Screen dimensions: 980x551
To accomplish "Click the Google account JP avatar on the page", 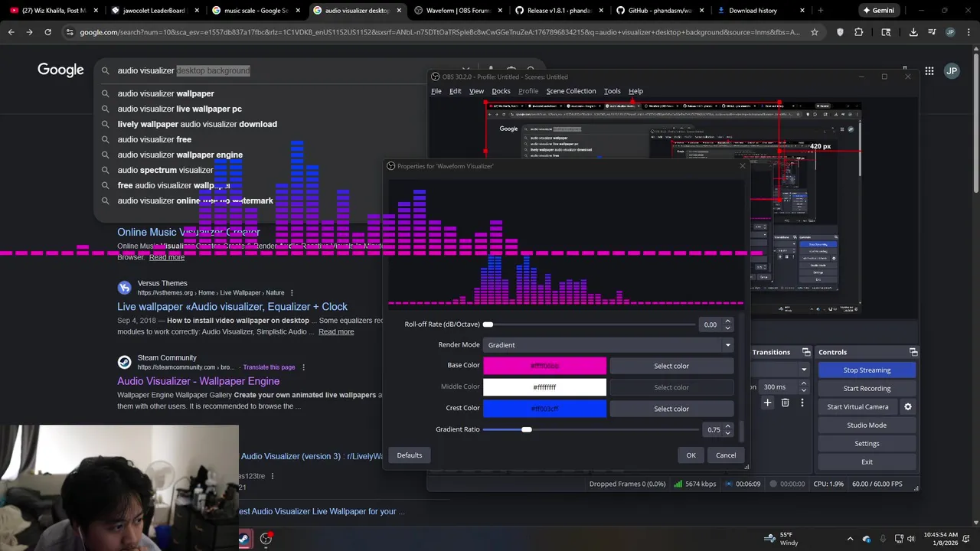I will click(x=952, y=70).
